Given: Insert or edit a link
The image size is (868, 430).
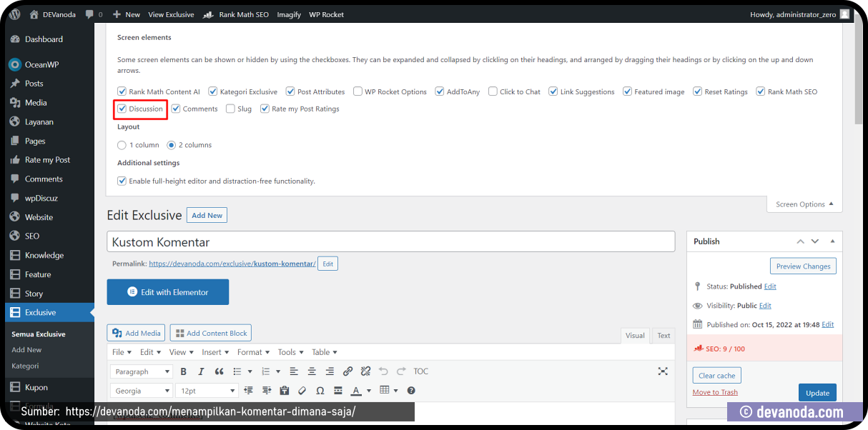Looking at the screenshot, I should click(347, 371).
